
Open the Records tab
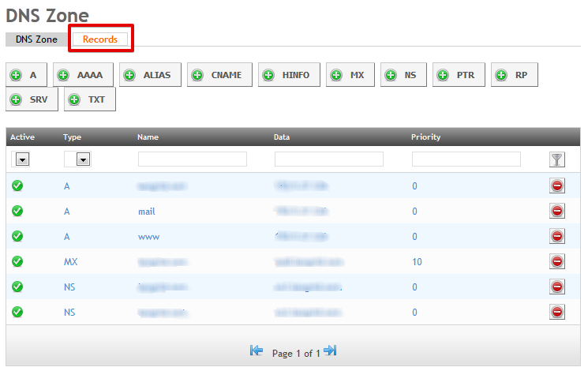coord(100,39)
